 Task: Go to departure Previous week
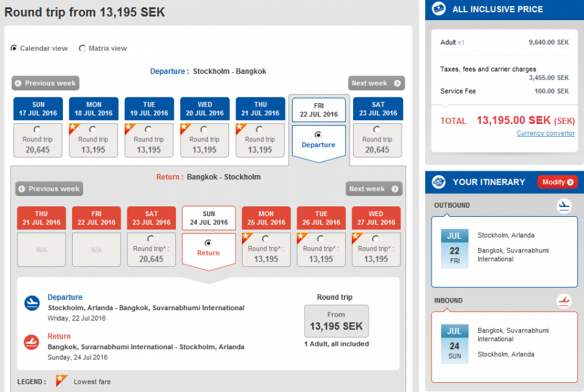(x=45, y=83)
